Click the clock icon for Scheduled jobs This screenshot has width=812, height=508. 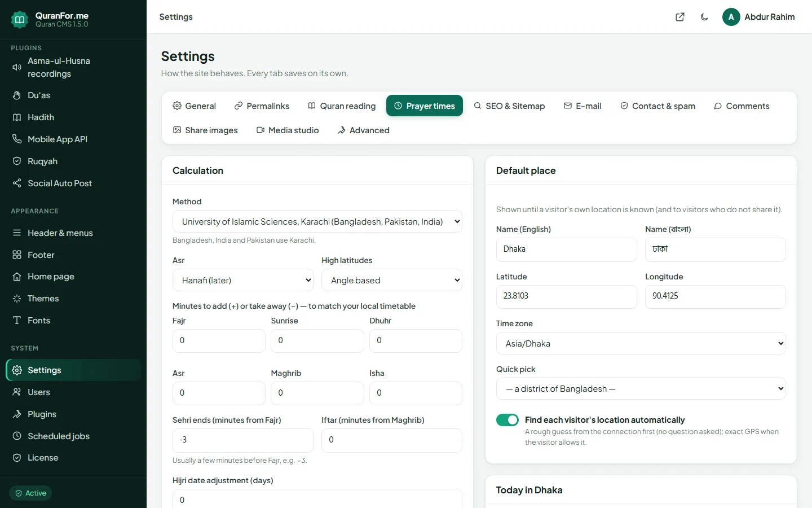pyautogui.click(x=17, y=436)
